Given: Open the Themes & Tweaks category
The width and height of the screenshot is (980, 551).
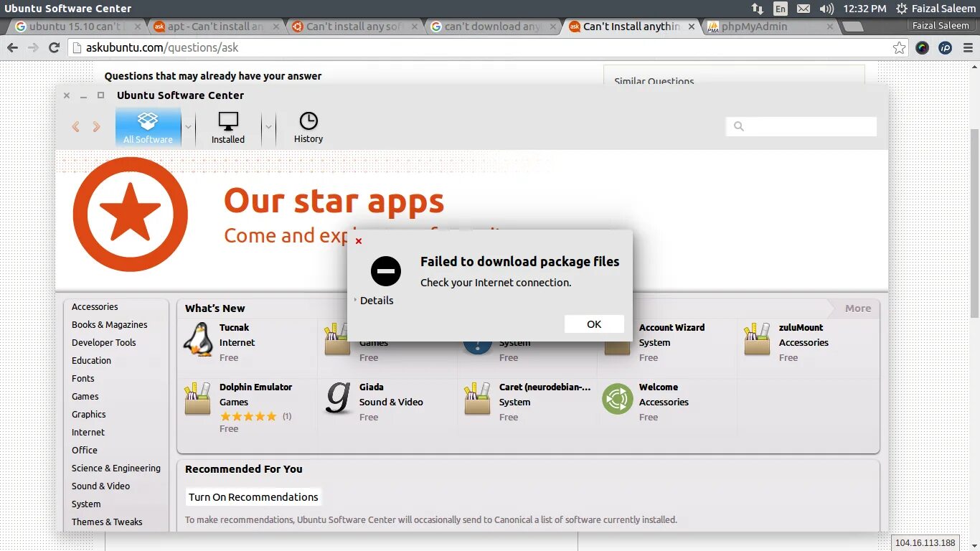Looking at the screenshot, I should [107, 522].
